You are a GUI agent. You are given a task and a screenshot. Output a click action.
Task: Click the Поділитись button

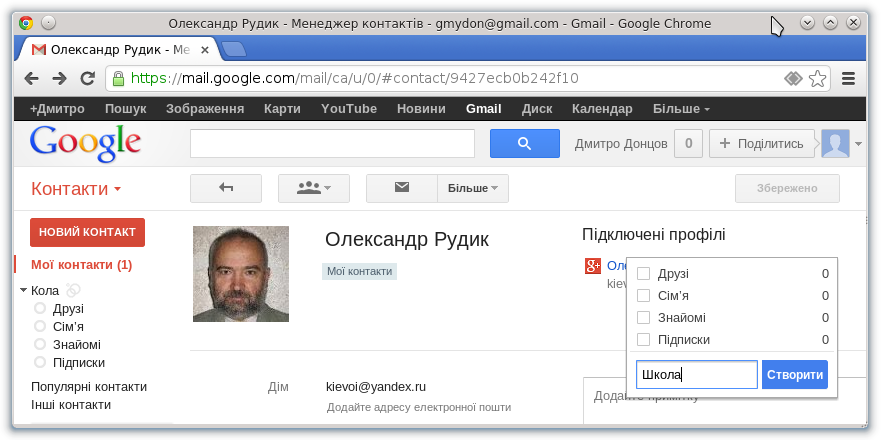pos(762,143)
